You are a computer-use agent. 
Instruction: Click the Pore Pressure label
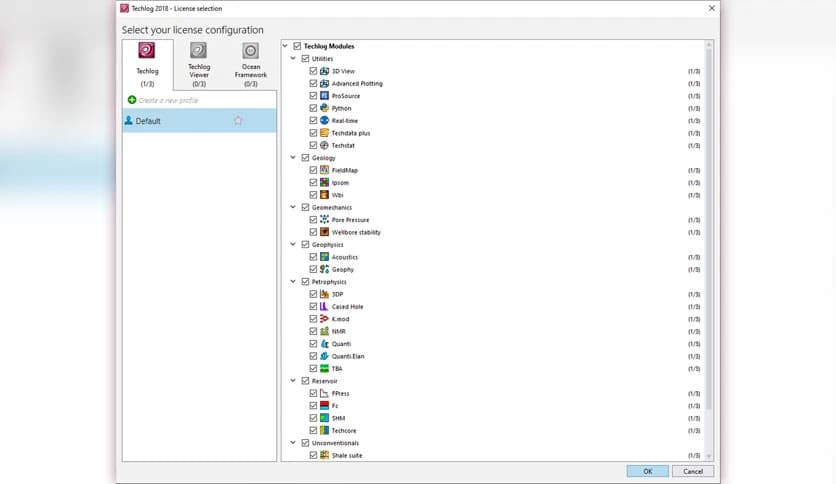350,220
